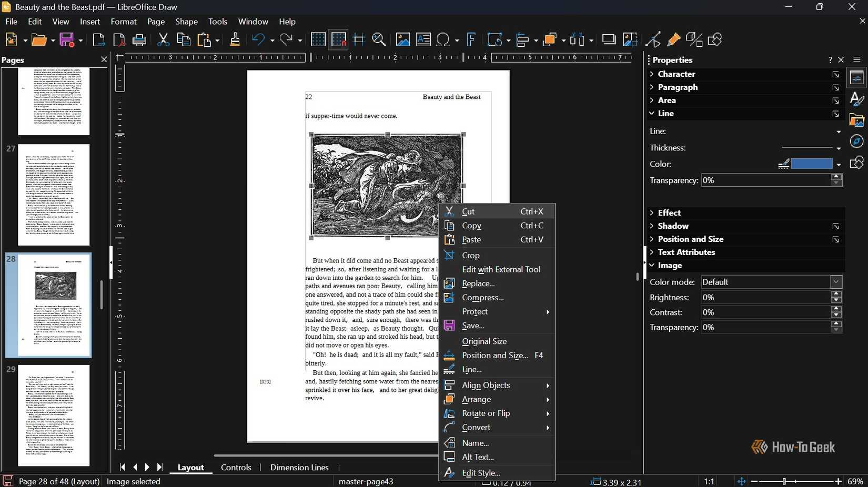Click the image Transparency input field
The width and height of the screenshot is (868, 487).
766,327
